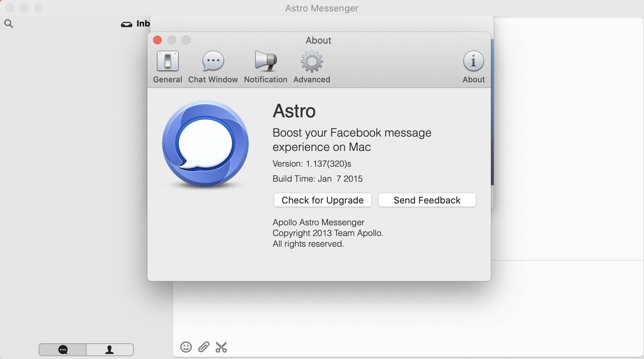Open the Chat Window preferences pane

coord(213,67)
